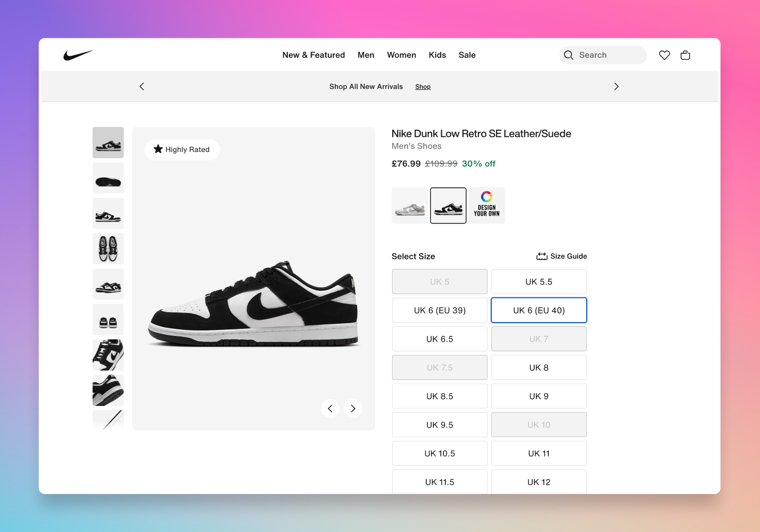760x532 pixels.
Task: Open the Size Guide link
Action: (562, 256)
